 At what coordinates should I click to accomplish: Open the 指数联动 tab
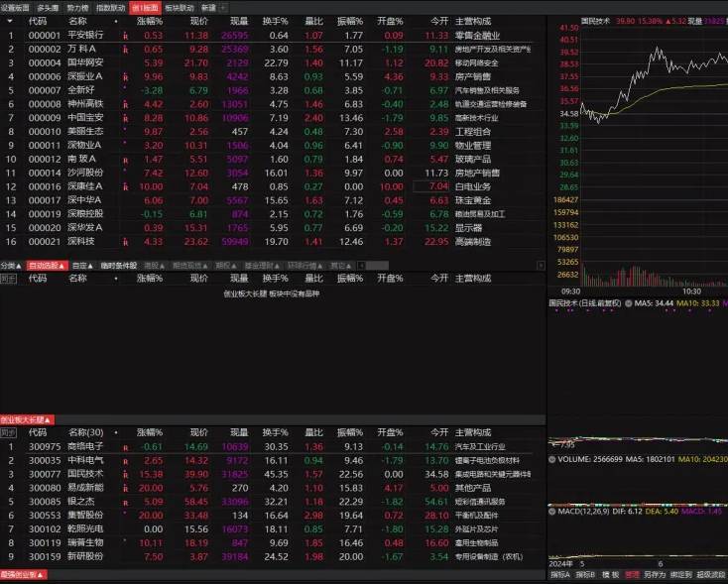(x=110, y=7)
